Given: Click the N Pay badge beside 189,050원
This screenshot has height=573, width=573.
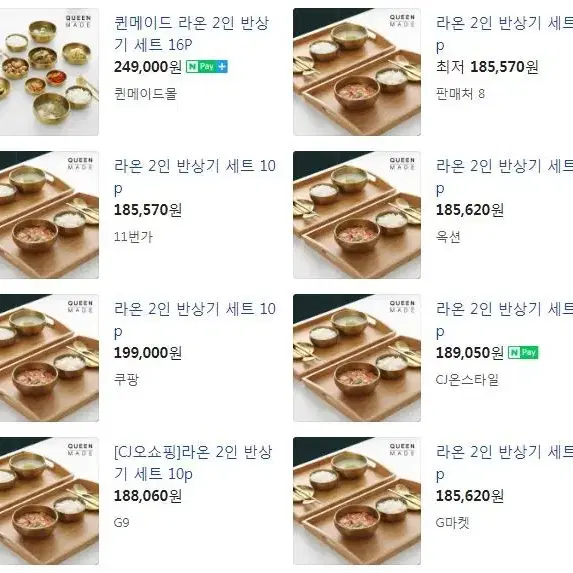Looking at the screenshot, I should click(x=523, y=353).
